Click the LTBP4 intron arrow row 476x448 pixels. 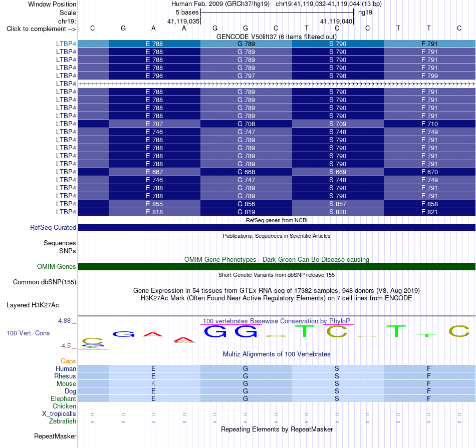277,84
